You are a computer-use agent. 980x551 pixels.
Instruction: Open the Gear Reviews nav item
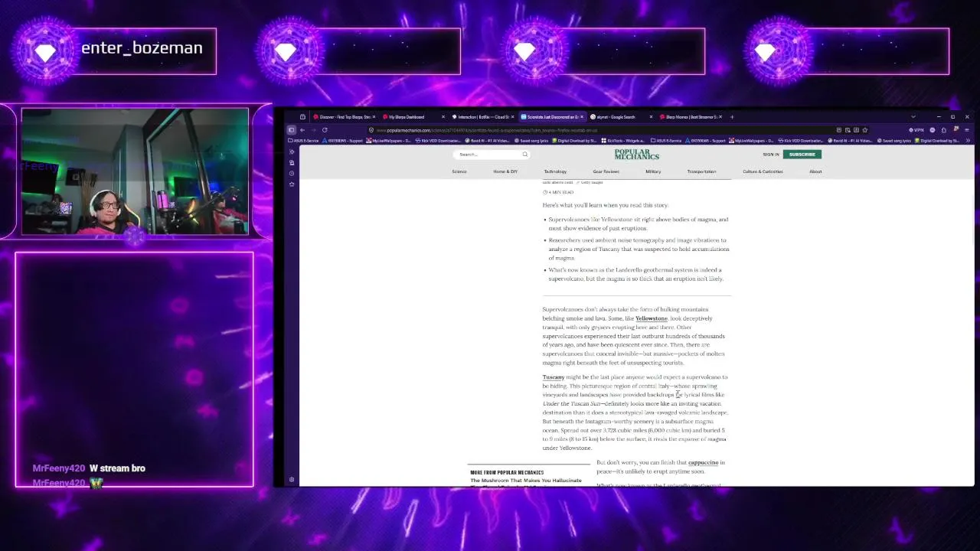(606, 171)
